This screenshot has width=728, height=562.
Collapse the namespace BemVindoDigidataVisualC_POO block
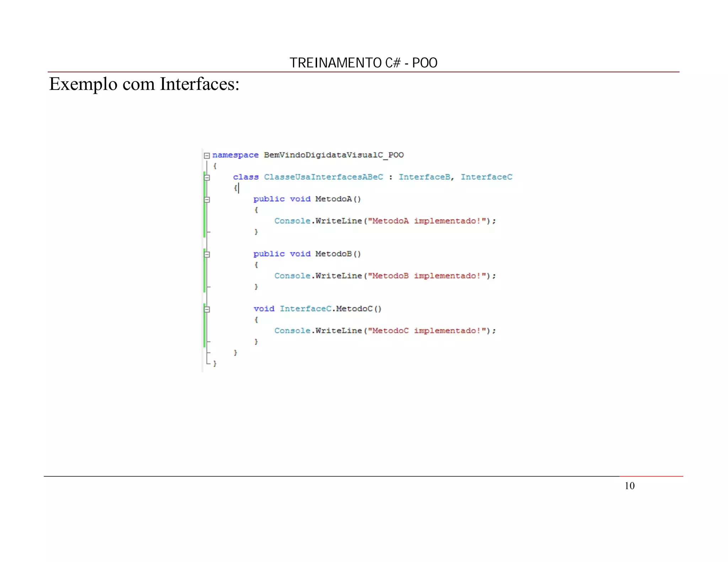pyautogui.click(x=207, y=156)
